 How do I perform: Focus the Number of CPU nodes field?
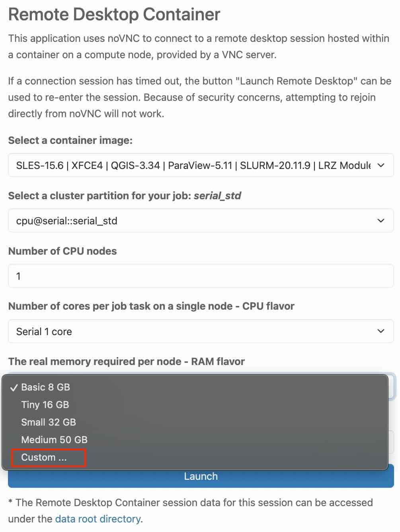point(201,276)
